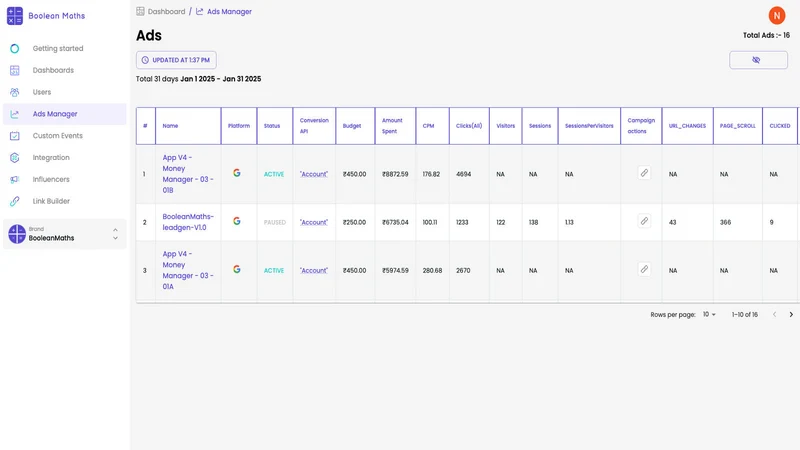
Task: Click the Status column header
Action: [272, 126]
